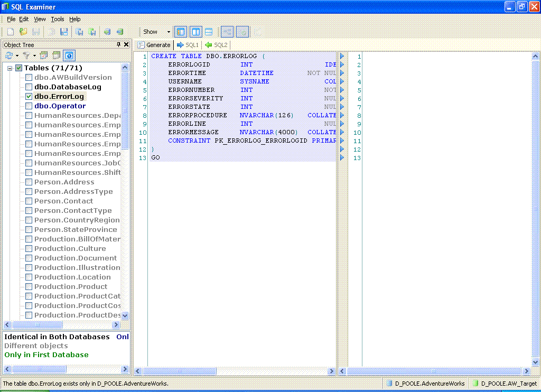541x392 pixels.
Task: Switch to the SQL1 tab
Action: pos(188,45)
